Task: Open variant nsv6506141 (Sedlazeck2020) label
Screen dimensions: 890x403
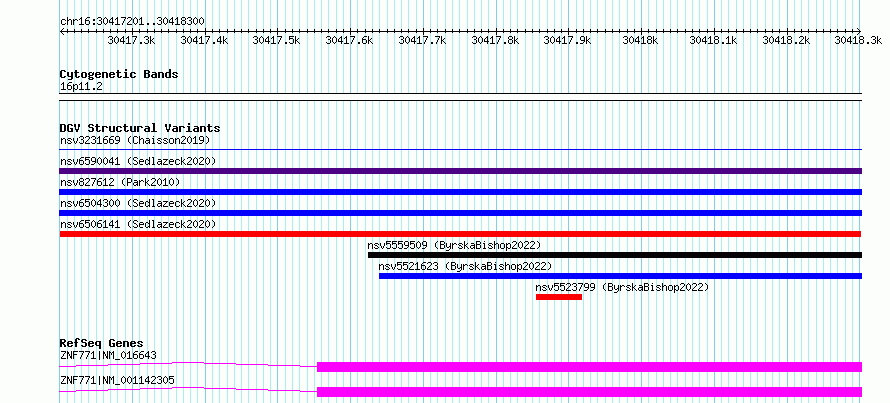Action: [138, 224]
